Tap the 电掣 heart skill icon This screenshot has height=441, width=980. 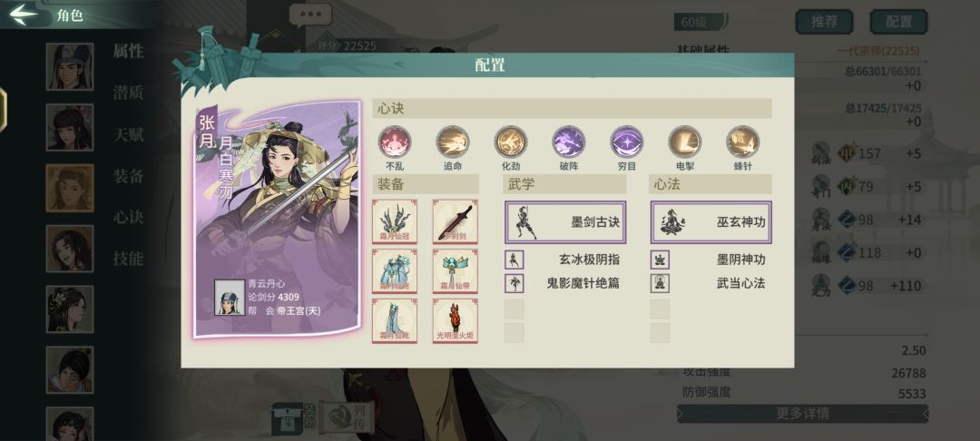click(x=685, y=142)
